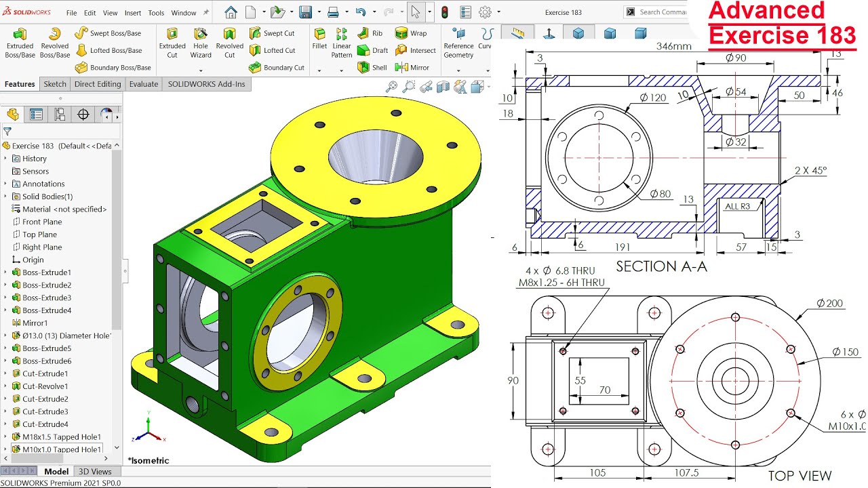
Task: Toggle the menu bar pin
Action: tap(205, 12)
